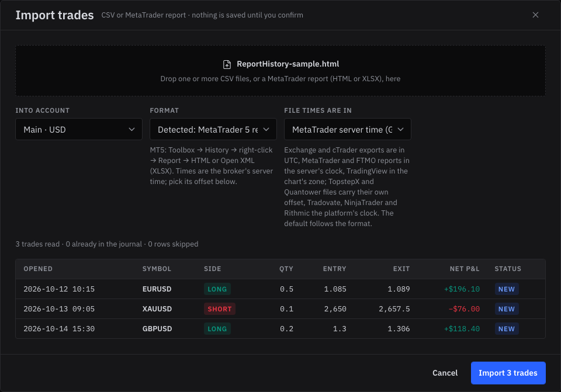The image size is (561, 392).
Task: Click the 2,650 entry price cell
Action: pos(335,308)
